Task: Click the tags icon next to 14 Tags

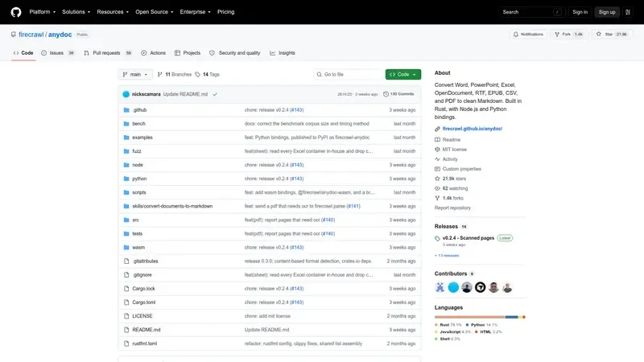Action: pyautogui.click(x=197, y=74)
